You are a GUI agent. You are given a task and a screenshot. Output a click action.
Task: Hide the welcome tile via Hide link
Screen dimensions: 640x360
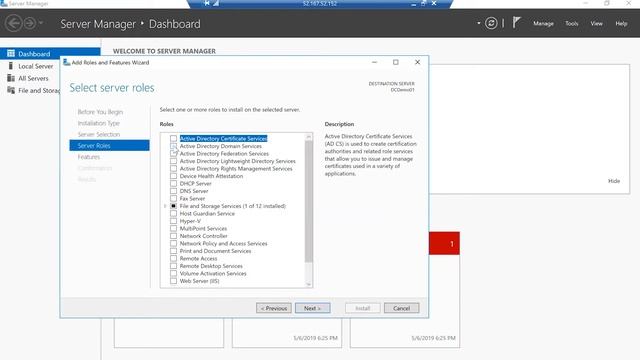614,181
